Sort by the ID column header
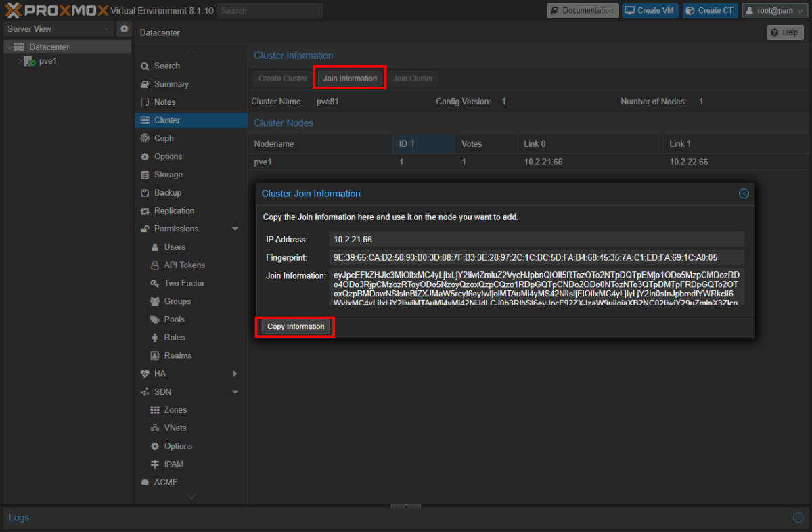The width and height of the screenshot is (812, 532). [424, 144]
